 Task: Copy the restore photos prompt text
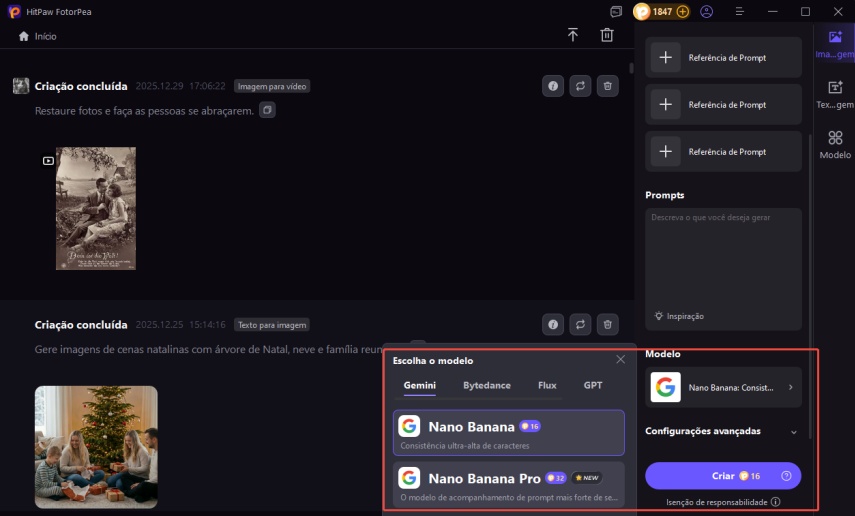[x=267, y=110]
